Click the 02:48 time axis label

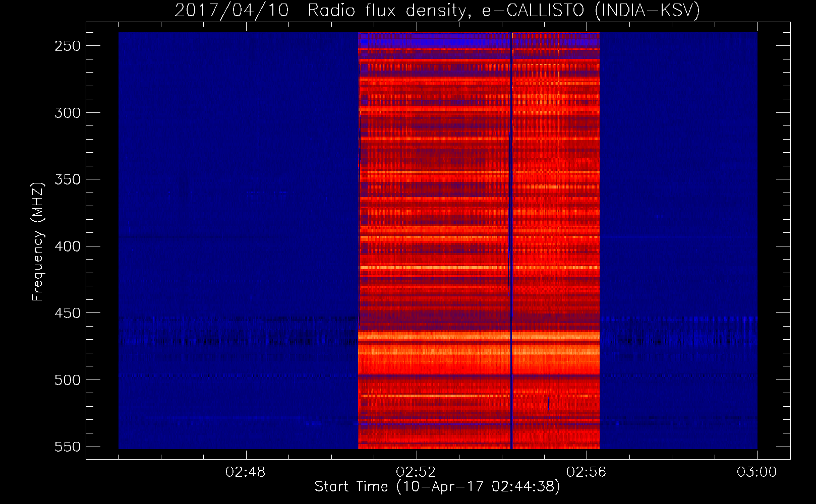pos(246,472)
